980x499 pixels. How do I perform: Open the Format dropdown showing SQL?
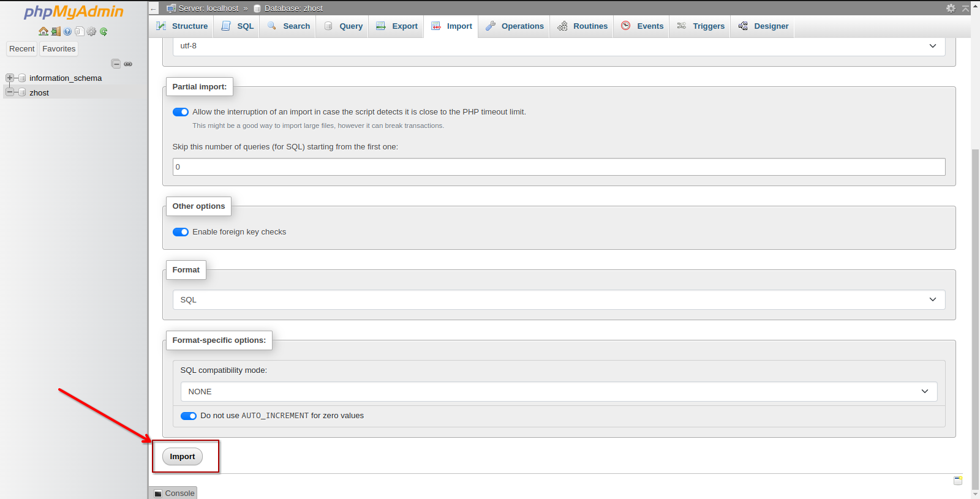coord(559,300)
